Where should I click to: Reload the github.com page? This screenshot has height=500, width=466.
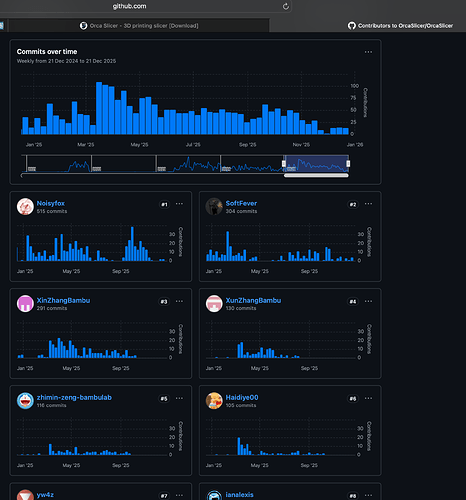click(x=286, y=6)
